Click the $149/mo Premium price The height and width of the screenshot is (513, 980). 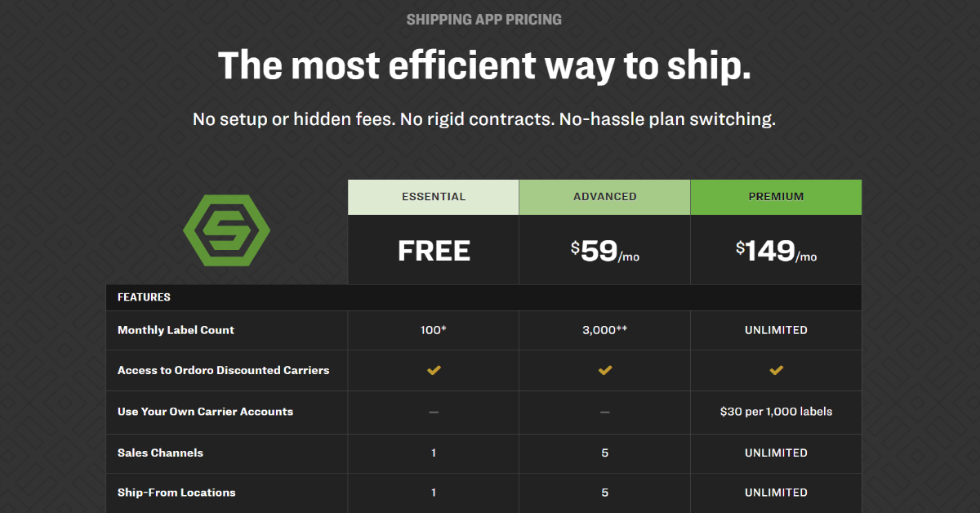click(x=776, y=251)
